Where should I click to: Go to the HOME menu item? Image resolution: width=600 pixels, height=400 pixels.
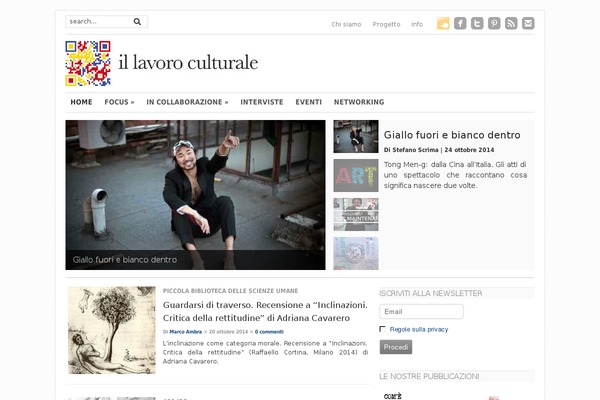pyautogui.click(x=81, y=102)
